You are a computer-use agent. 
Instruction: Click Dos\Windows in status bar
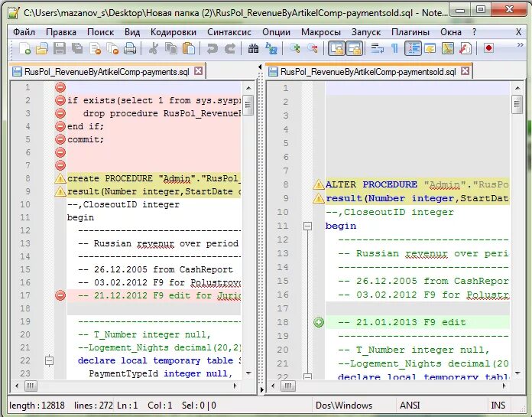(x=343, y=406)
